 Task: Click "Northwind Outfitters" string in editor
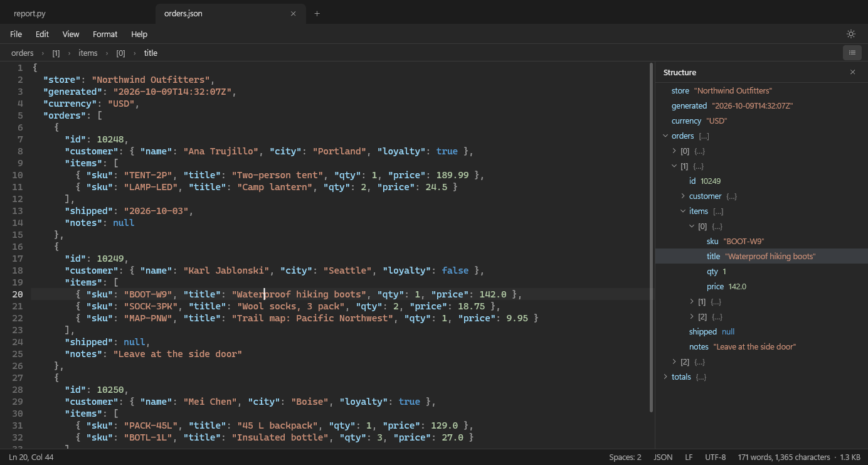[x=151, y=80]
